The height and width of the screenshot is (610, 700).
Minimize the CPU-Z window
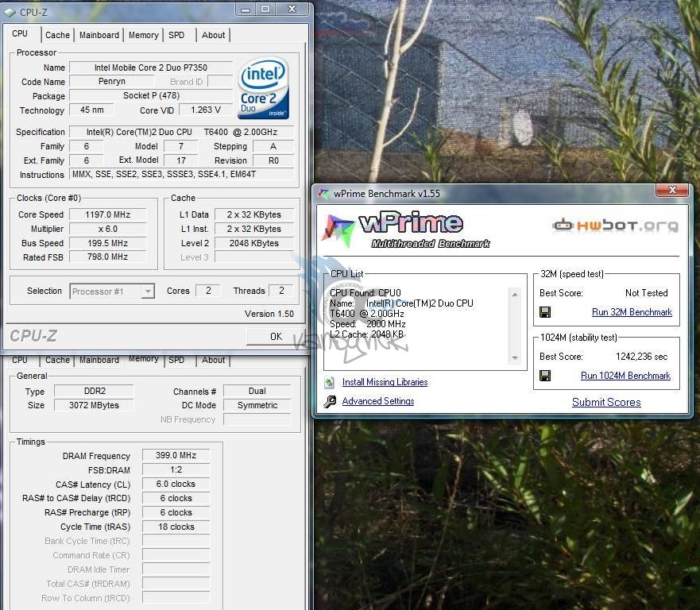[x=246, y=10]
